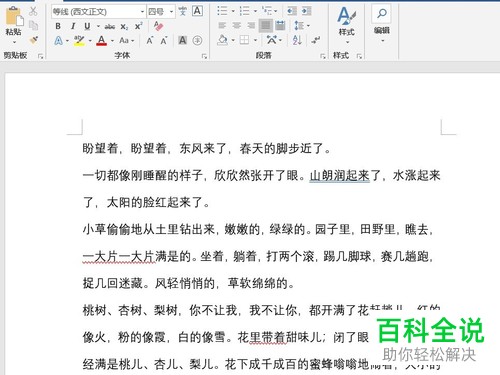
Task: Click the Copy icon in clipboard group
Action: coord(33,25)
